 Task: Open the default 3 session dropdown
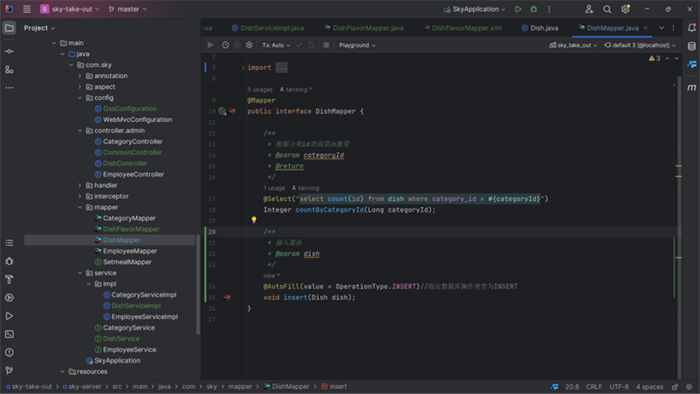tap(640, 45)
